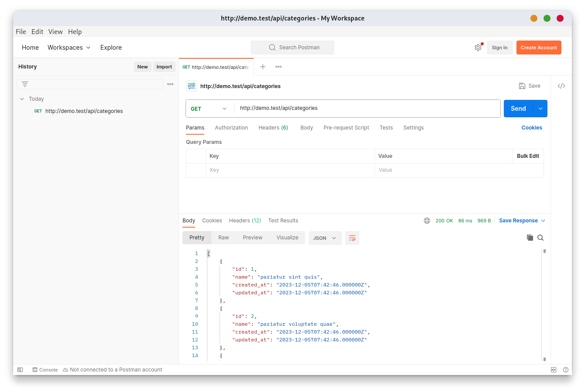Screen dimensions: 585x392
Task: Open the File menu
Action: 21,32
